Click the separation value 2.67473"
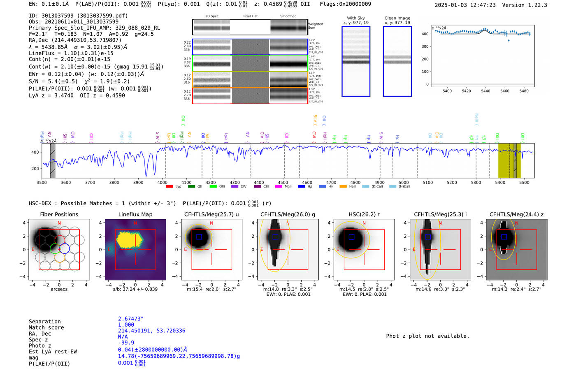 [x=131, y=319]
